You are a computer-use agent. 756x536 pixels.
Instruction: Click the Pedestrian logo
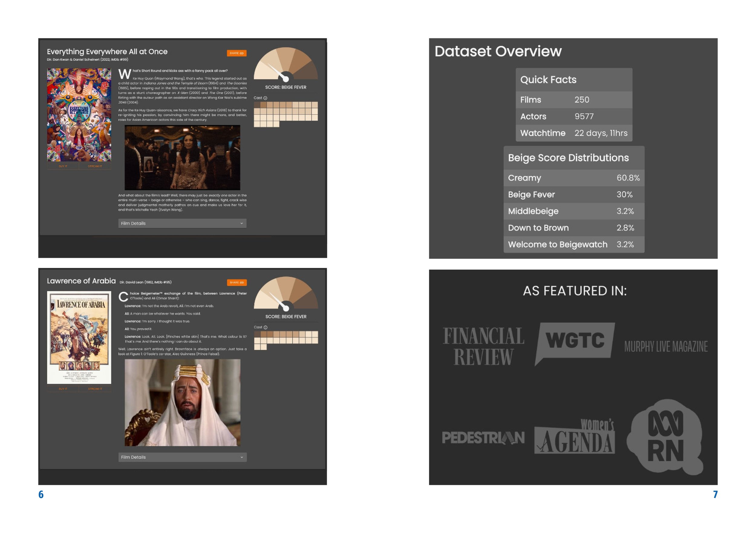483,438
